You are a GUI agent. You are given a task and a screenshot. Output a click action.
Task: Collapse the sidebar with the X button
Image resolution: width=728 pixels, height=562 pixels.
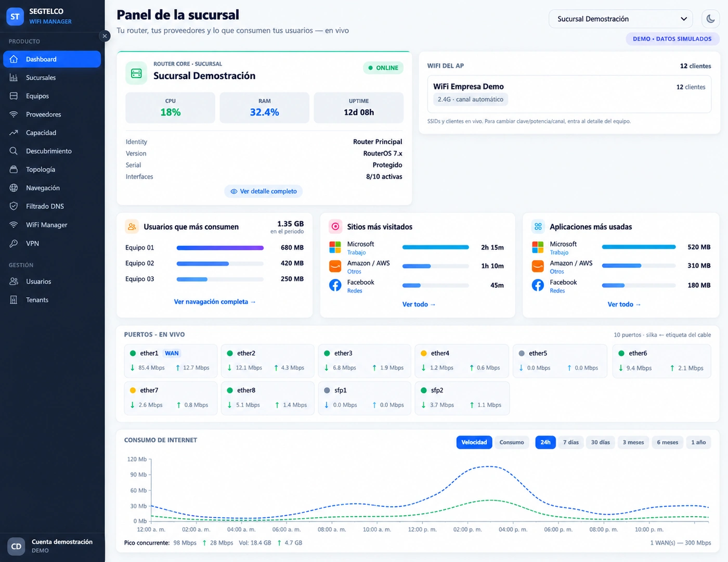pyautogui.click(x=105, y=36)
